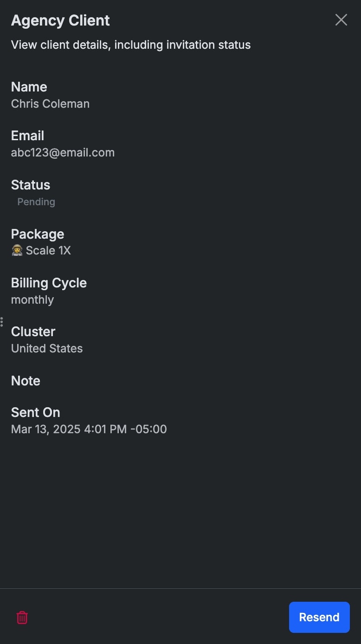Click the email abc123@email.com
361x644 pixels.
pyautogui.click(x=63, y=153)
